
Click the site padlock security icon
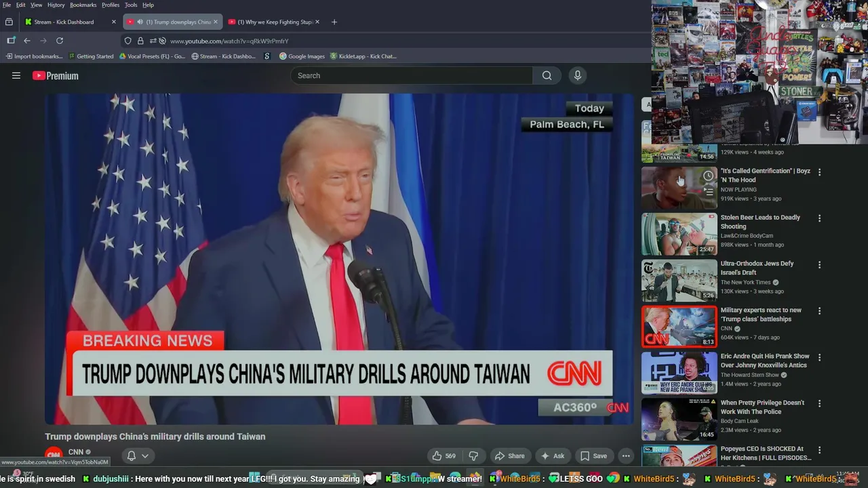[140, 41]
